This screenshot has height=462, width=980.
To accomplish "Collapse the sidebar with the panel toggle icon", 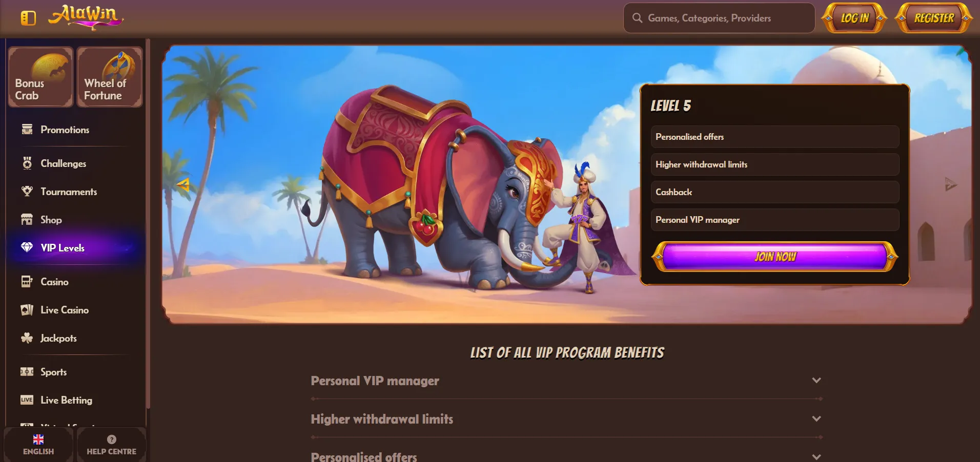I will pyautogui.click(x=28, y=18).
